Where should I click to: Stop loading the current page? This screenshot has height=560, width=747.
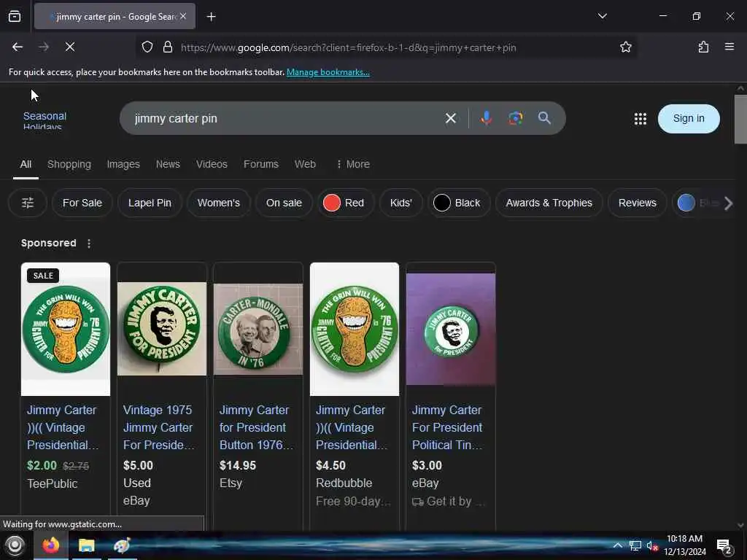click(69, 47)
